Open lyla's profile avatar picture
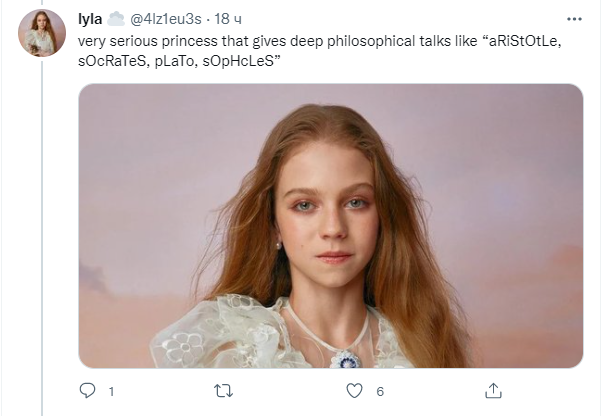 [41, 33]
